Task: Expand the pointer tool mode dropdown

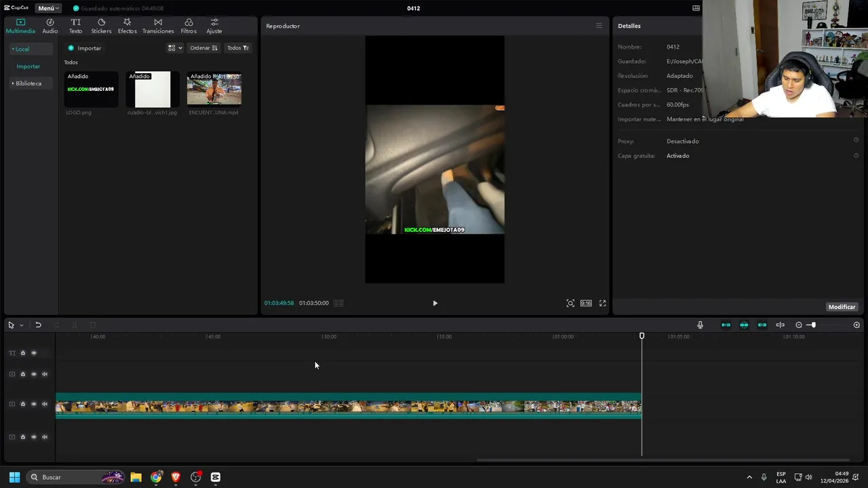Action: (x=21, y=325)
